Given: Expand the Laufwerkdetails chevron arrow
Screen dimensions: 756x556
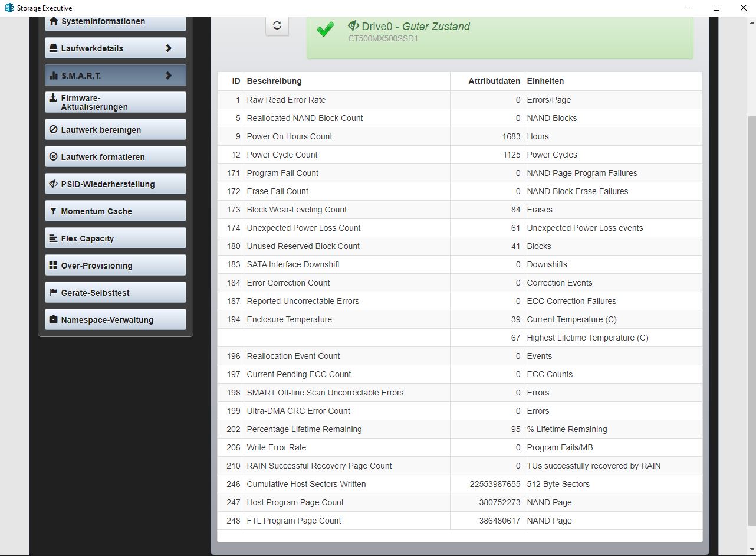Looking at the screenshot, I should click(169, 48).
